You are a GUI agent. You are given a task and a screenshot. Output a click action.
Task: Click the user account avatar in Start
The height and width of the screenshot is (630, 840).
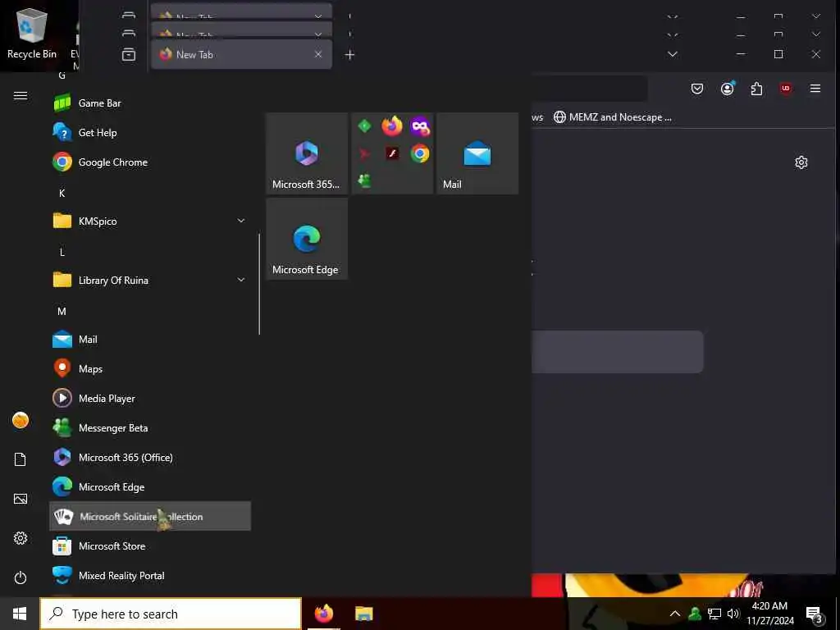click(21, 420)
